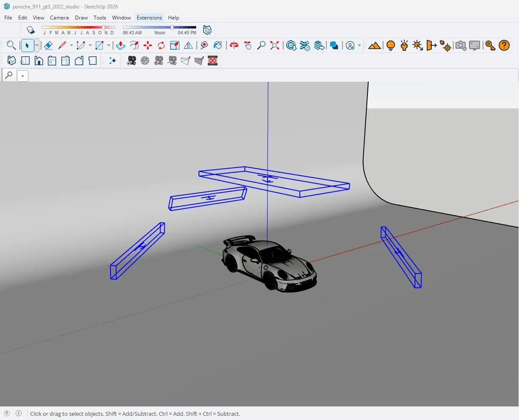Click the orange panel with arrow icon
519x420 pixels.
pos(431,45)
